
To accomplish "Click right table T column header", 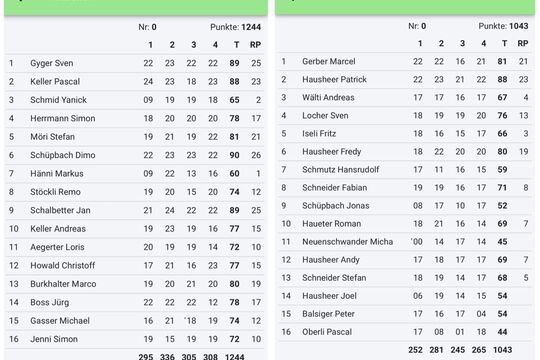I will pyautogui.click(x=504, y=43).
